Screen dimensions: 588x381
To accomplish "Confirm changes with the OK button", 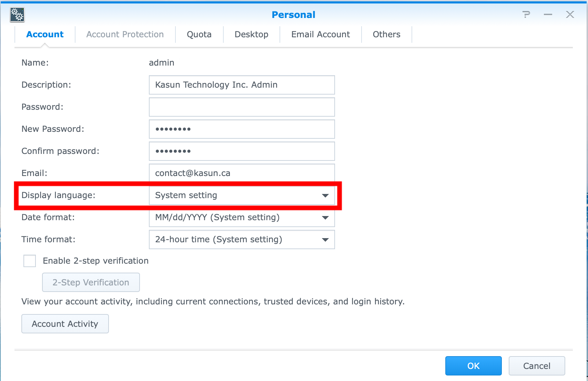I will click(x=473, y=366).
